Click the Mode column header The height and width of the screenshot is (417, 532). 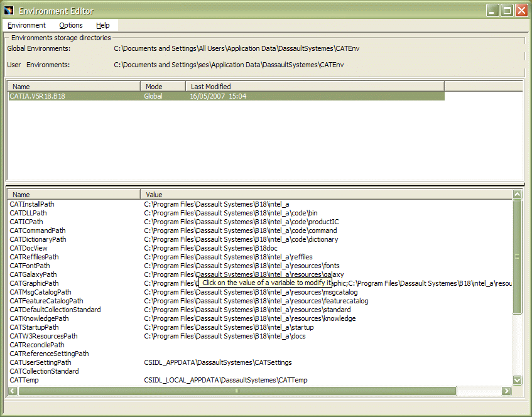(x=163, y=87)
